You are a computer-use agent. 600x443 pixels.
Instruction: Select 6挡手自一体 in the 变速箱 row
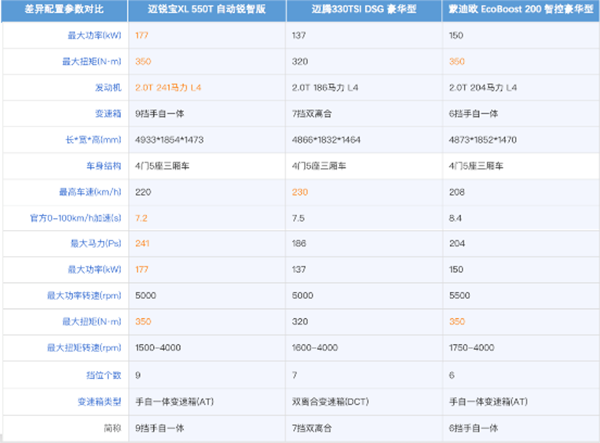[474, 114]
